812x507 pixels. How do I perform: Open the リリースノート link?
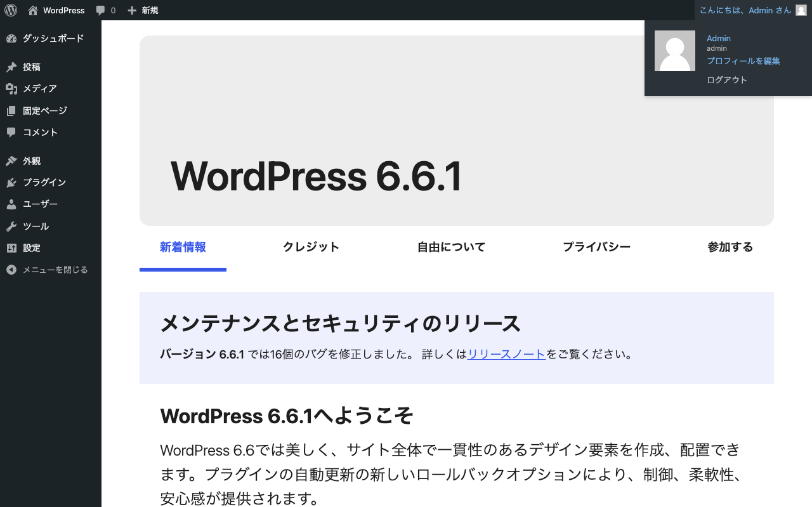pos(506,355)
